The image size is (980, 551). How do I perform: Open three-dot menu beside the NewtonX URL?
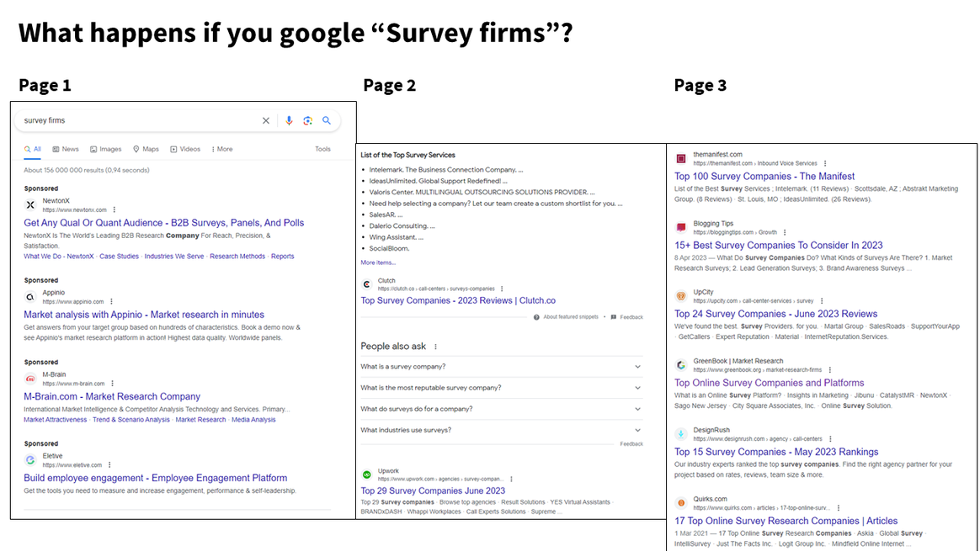click(114, 209)
